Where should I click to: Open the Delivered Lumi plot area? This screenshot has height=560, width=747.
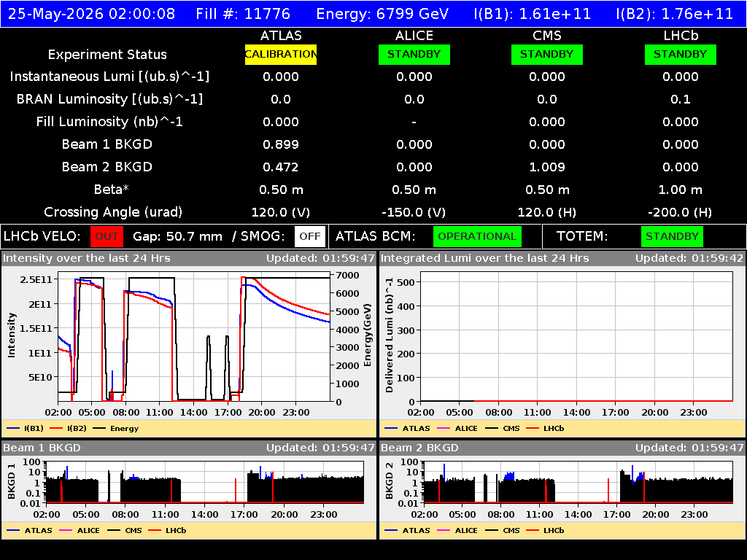576,337
